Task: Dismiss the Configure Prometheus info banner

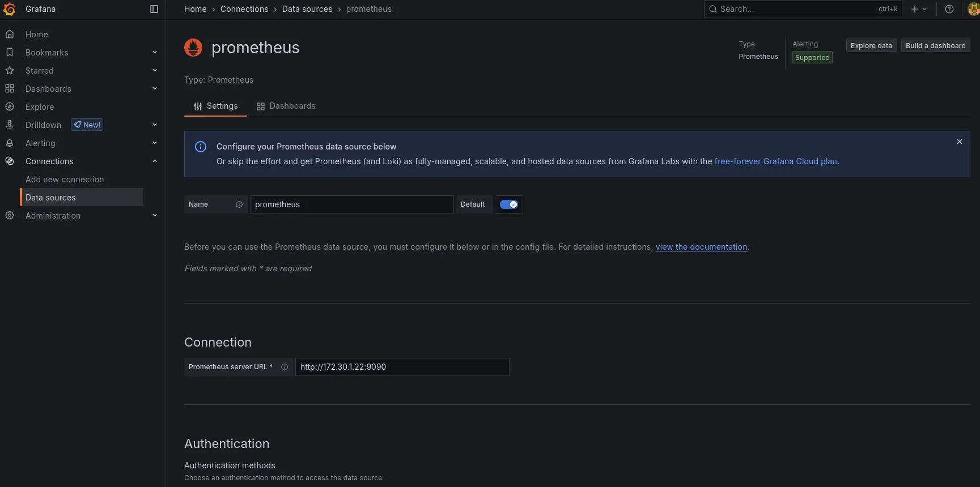Action: point(960,142)
